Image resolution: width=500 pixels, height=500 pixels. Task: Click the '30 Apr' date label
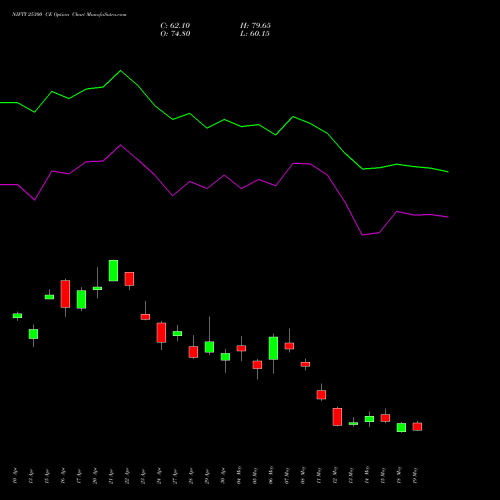[223, 476]
